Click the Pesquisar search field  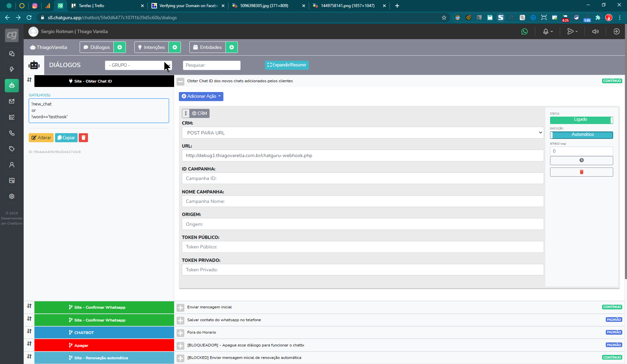click(212, 65)
